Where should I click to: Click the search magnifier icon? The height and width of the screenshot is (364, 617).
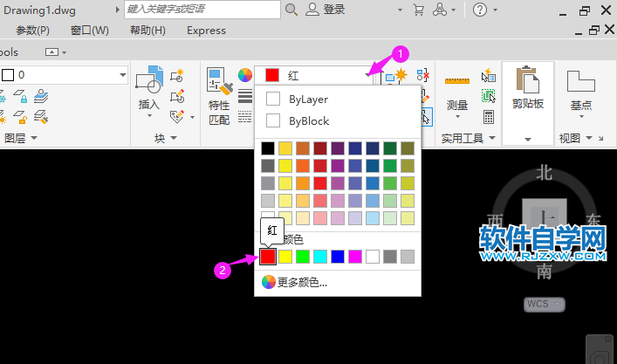(x=291, y=10)
